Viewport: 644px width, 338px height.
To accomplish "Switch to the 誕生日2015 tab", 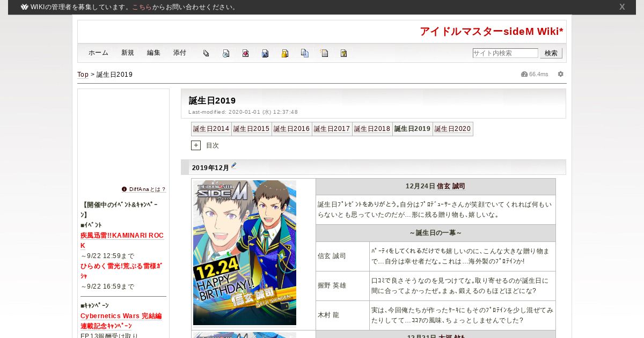I will click(252, 129).
